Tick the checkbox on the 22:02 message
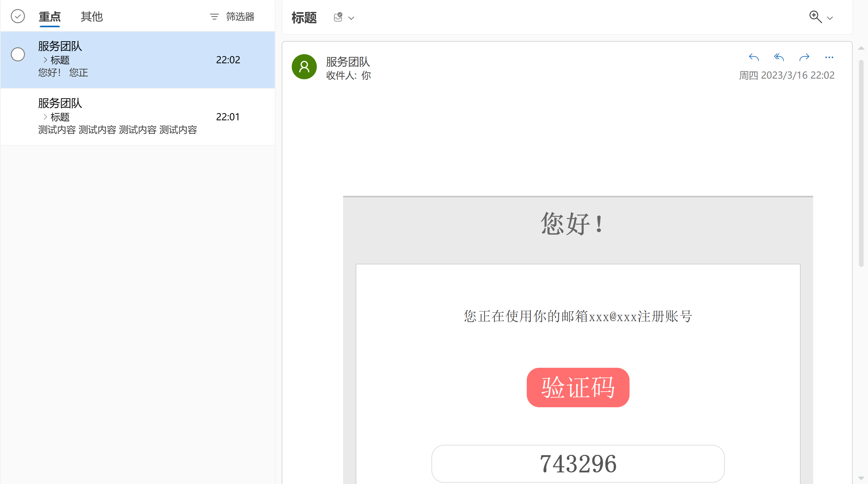The image size is (868, 484). [x=18, y=54]
